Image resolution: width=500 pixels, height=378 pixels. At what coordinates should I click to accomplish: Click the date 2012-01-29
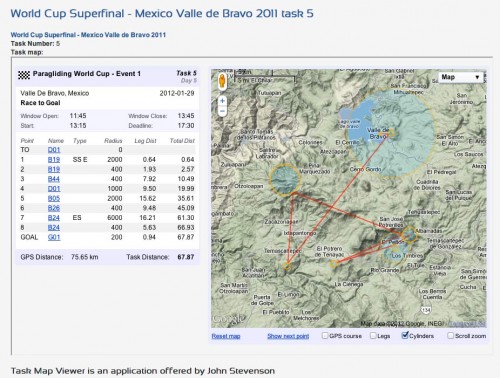pos(177,93)
